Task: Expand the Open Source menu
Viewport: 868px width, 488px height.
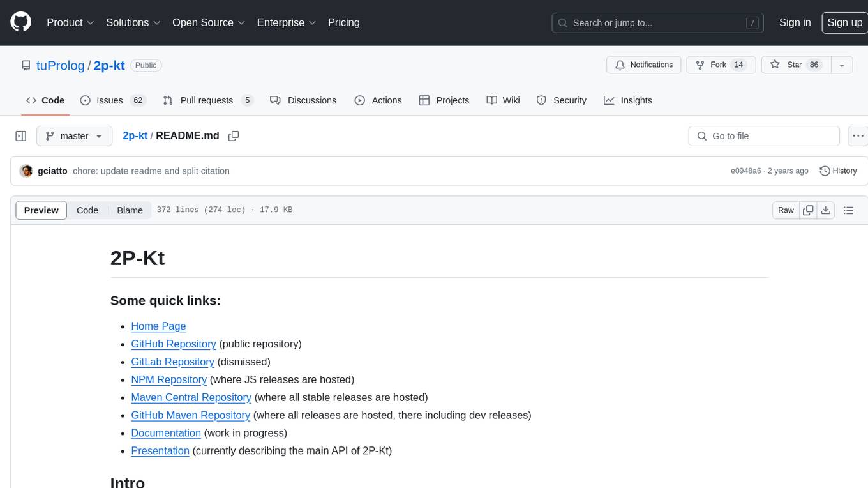Action: point(209,22)
